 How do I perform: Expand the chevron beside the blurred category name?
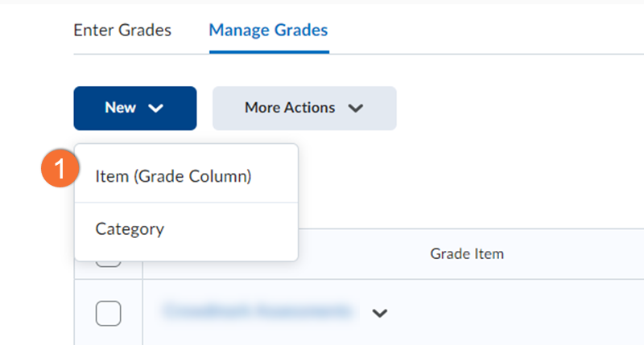[380, 312]
